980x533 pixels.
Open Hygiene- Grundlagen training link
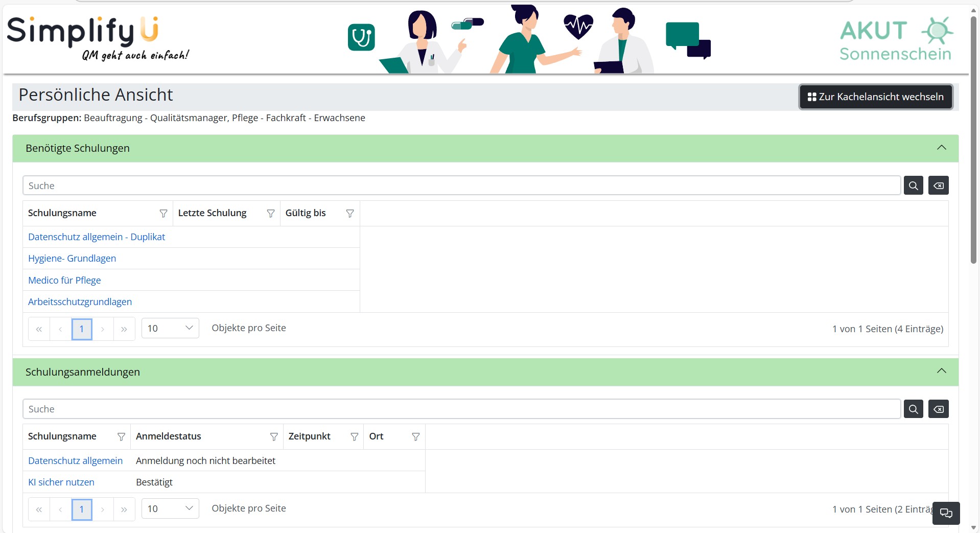coord(72,259)
